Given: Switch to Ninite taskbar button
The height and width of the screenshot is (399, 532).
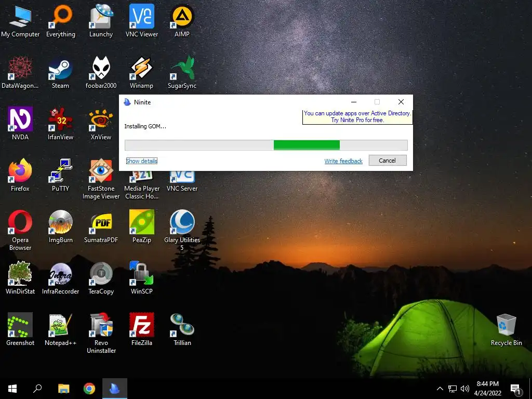Looking at the screenshot, I should [x=115, y=389].
